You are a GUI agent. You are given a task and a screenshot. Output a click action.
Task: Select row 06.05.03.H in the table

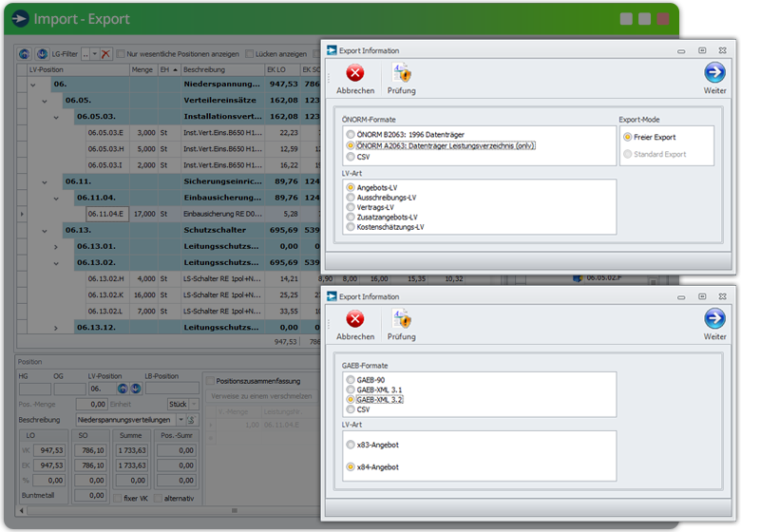point(168,149)
